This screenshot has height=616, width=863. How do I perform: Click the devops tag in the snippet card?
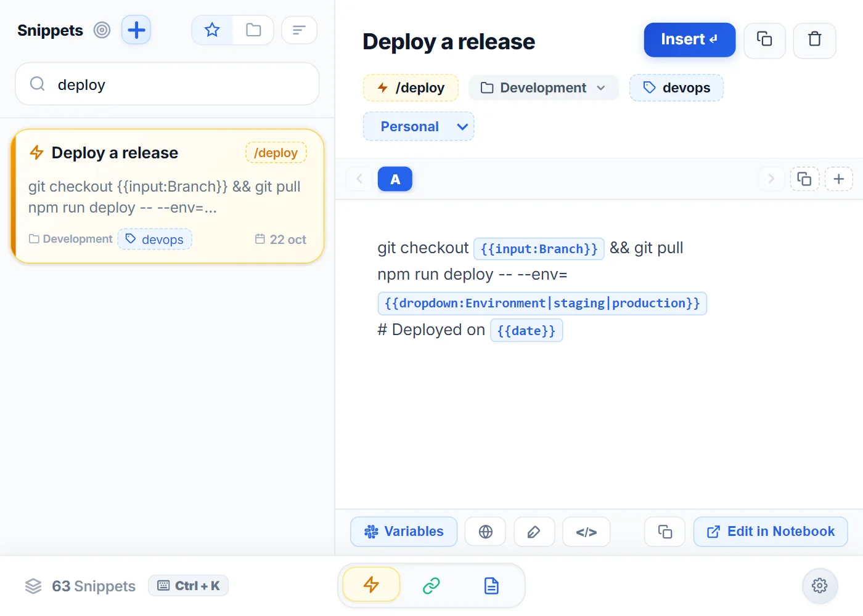[155, 239]
